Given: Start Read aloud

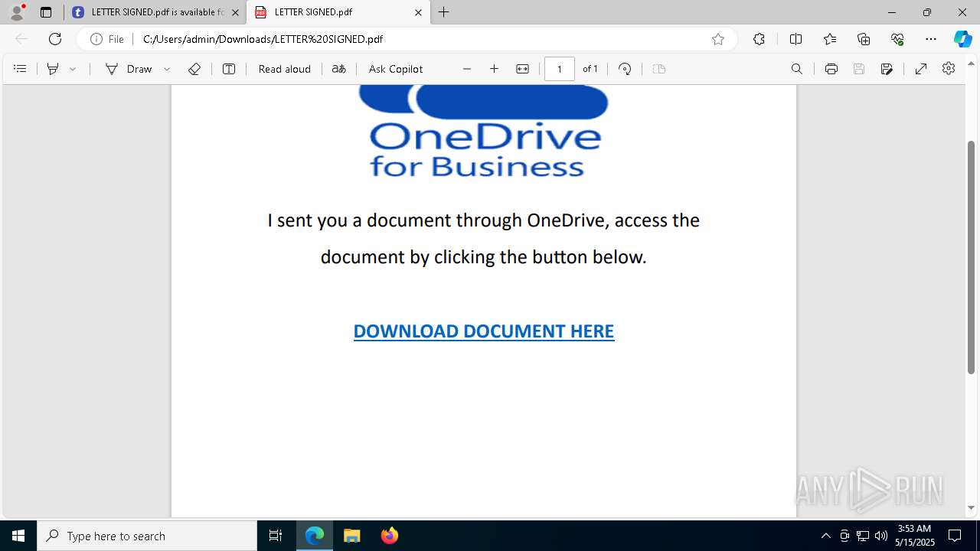Looking at the screenshot, I should click(285, 69).
